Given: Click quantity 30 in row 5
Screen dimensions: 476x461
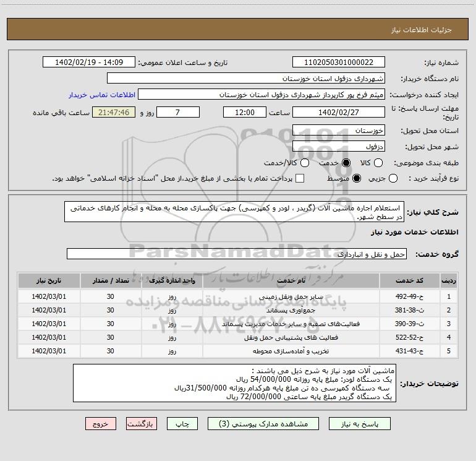Looking at the screenshot, I should 111,351.
